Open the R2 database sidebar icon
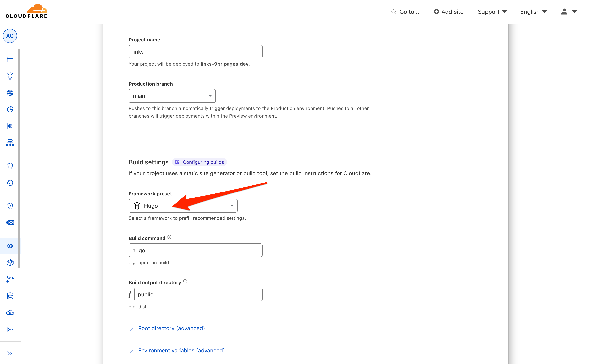The image size is (589, 364). click(x=10, y=296)
